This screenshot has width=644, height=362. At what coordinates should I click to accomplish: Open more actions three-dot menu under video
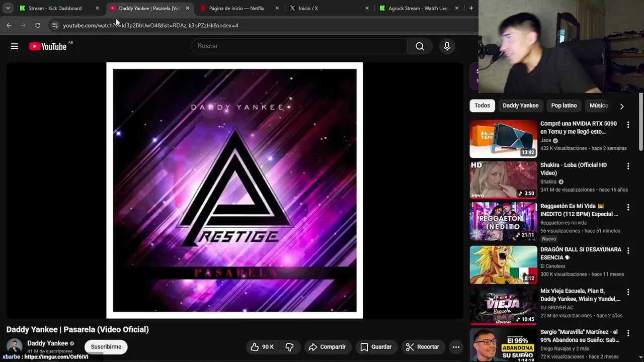click(456, 347)
